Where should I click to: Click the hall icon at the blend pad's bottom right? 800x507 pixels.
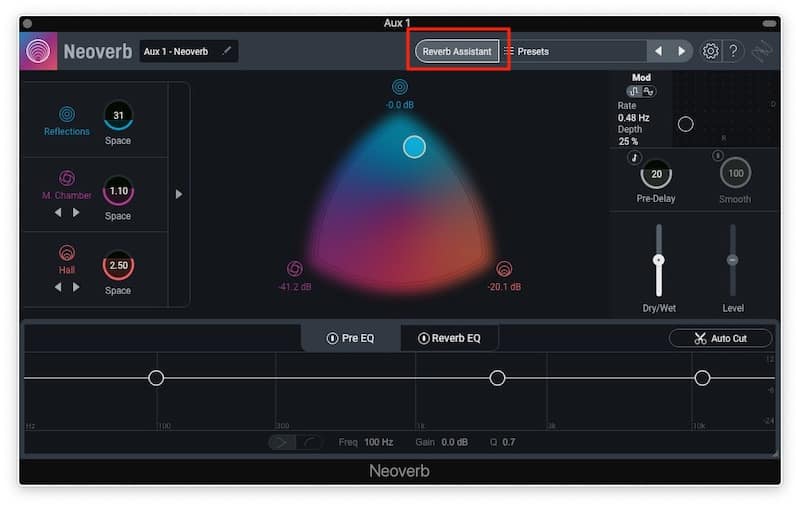[504, 268]
